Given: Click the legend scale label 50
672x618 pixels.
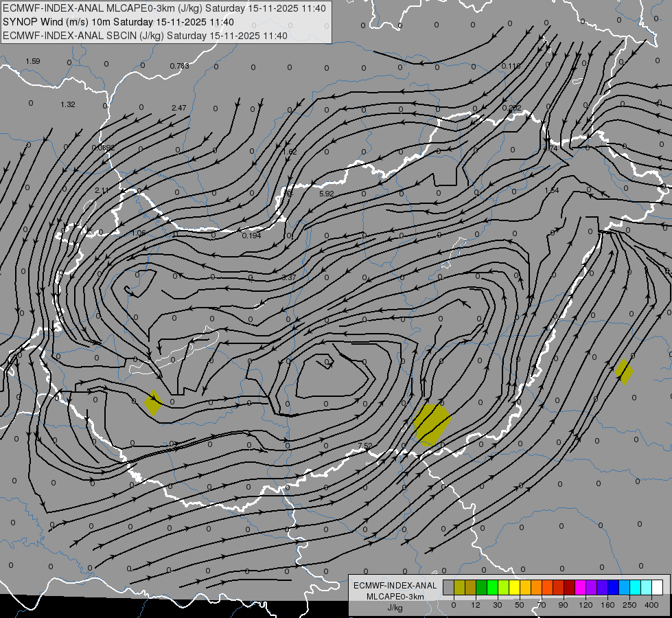Looking at the screenshot, I should pos(520,605).
